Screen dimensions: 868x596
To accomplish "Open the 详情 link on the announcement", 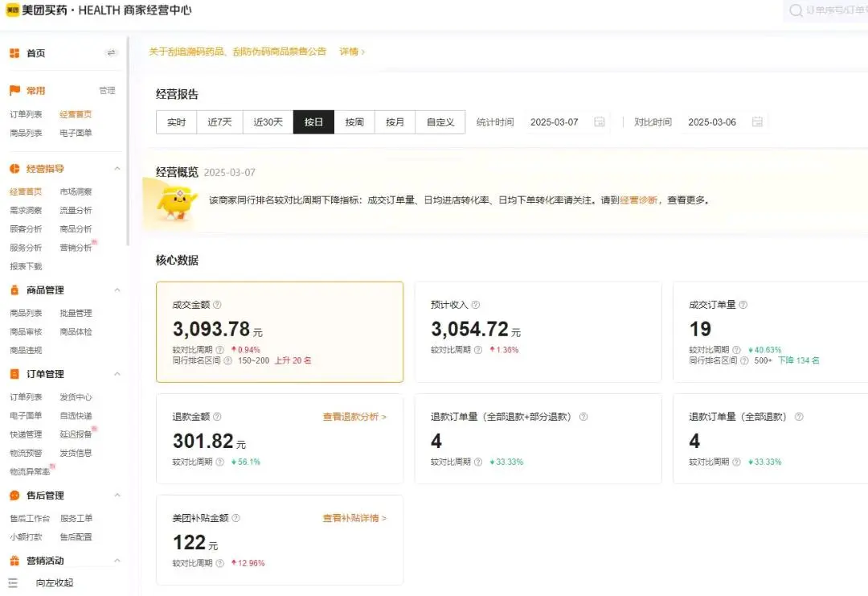I will click(352, 51).
